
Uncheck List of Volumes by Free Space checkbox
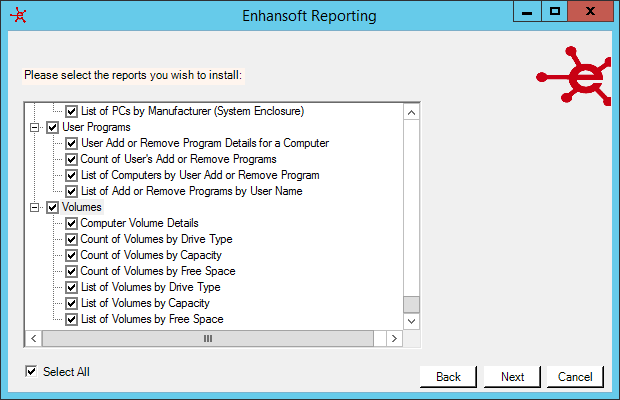71,319
